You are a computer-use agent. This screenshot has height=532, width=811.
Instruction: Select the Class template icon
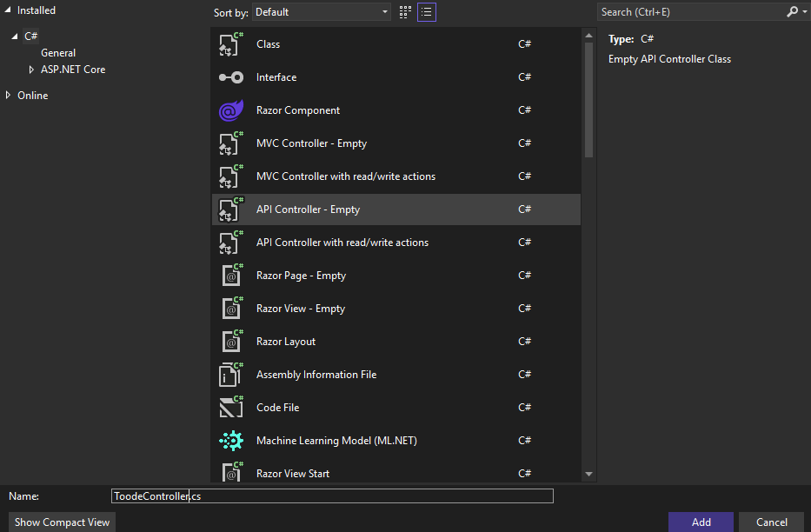[x=230, y=44]
